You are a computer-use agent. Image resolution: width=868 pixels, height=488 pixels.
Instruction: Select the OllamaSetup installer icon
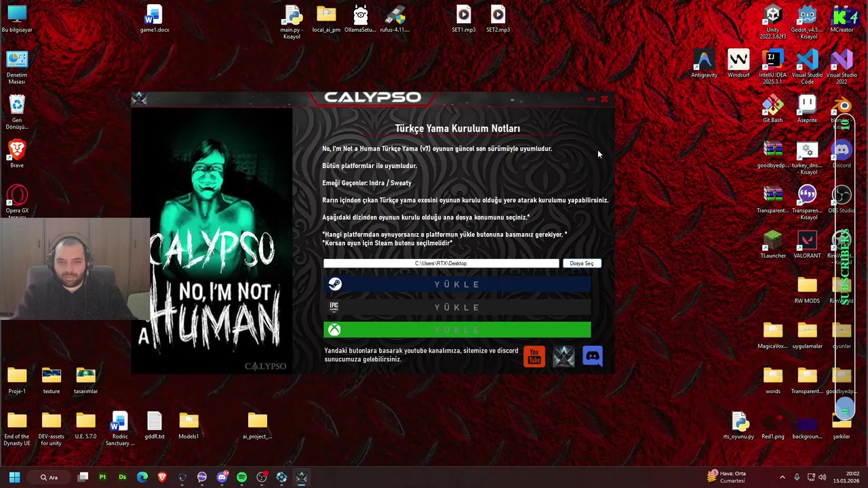pyautogui.click(x=360, y=20)
